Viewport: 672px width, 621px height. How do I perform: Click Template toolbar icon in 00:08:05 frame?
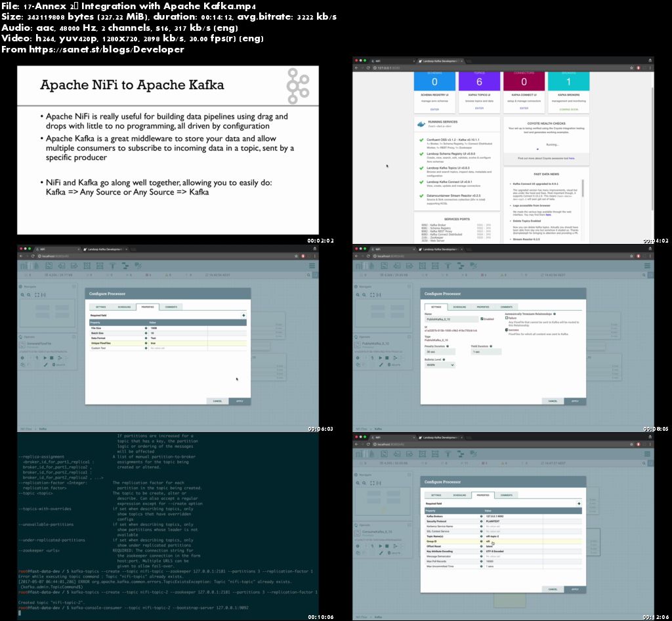click(x=461, y=266)
